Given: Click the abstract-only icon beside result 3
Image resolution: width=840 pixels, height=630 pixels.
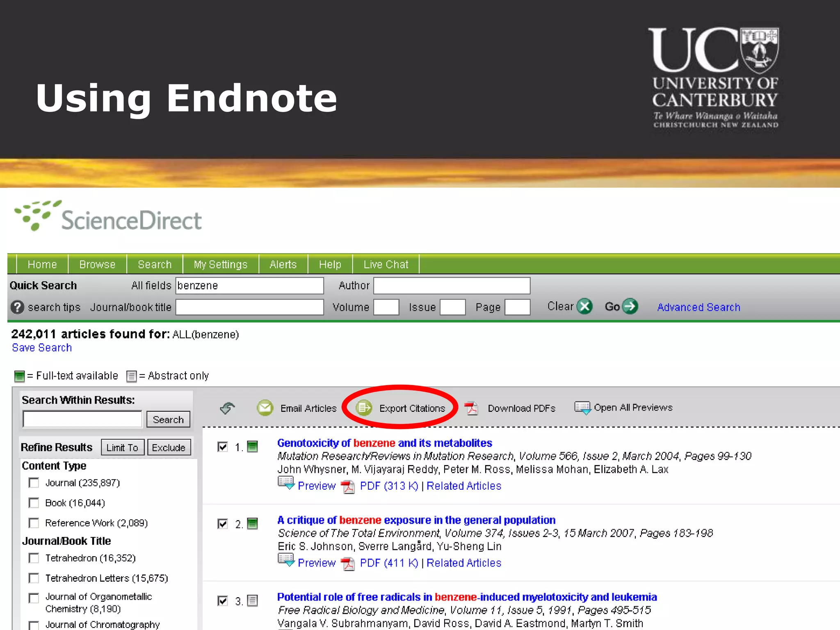Looking at the screenshot, I should pos(253,601).
